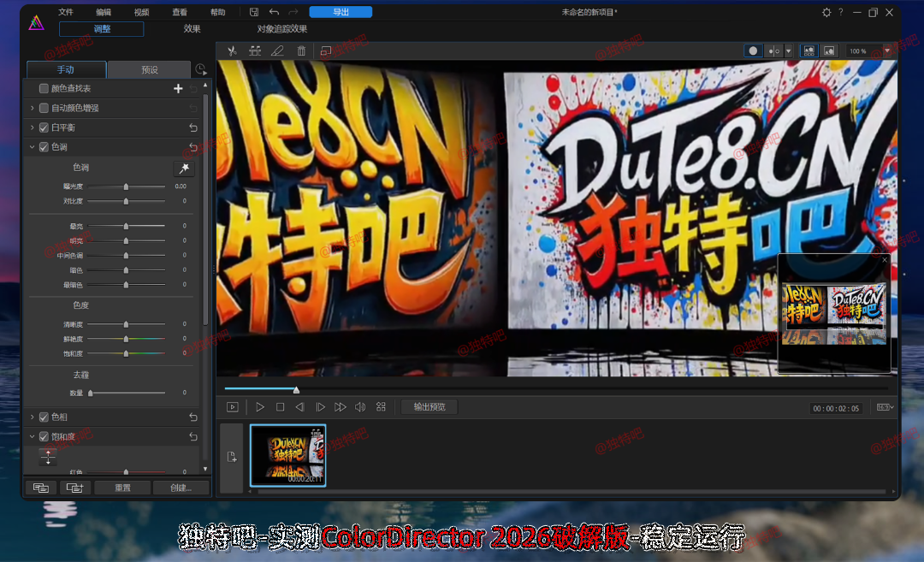Toggle single image viewer mode
The width and height of the screenshot is (924, 562).
(829, 51)
